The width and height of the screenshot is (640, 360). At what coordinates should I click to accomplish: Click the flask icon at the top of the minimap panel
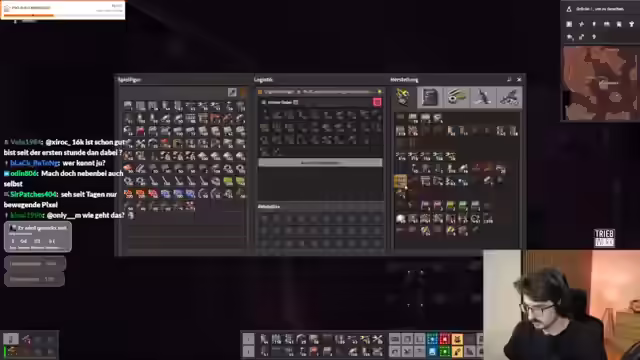[x=569, y=9]
